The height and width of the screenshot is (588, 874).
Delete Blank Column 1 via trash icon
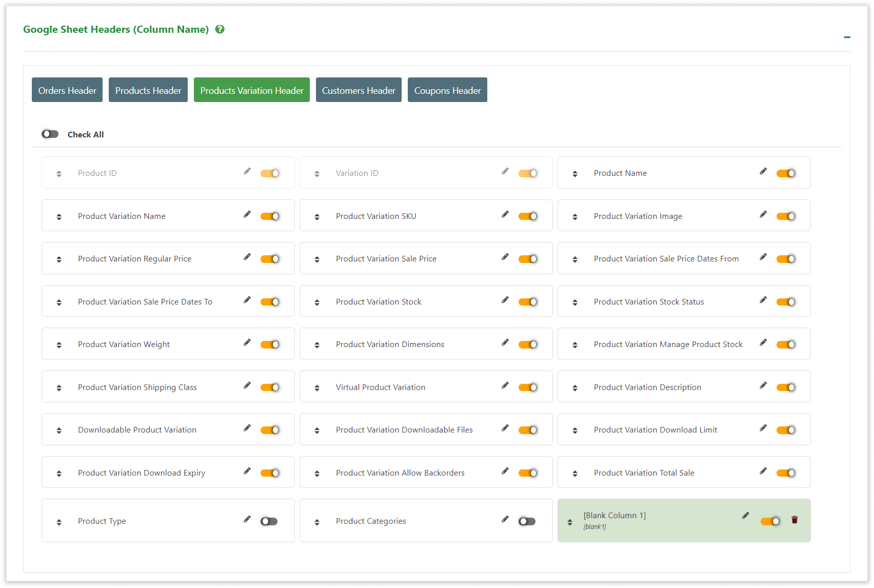pyautogui.click(x=794, y=519)
